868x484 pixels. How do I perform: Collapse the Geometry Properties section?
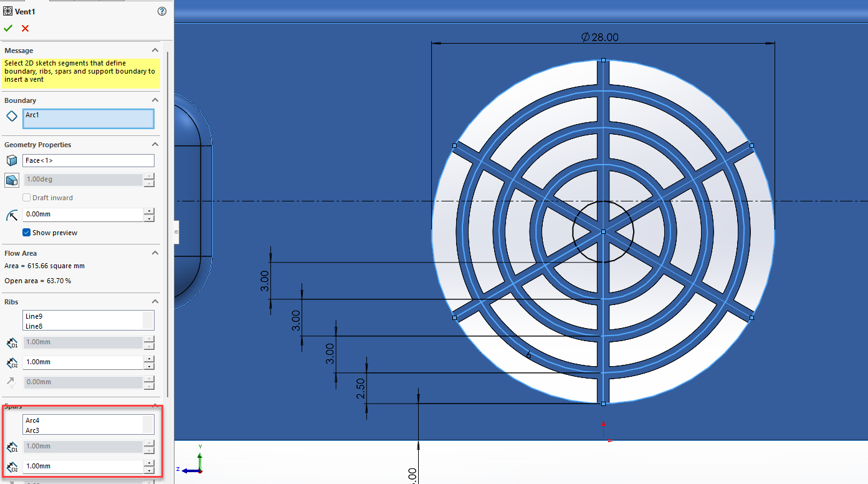coord(155,144)
